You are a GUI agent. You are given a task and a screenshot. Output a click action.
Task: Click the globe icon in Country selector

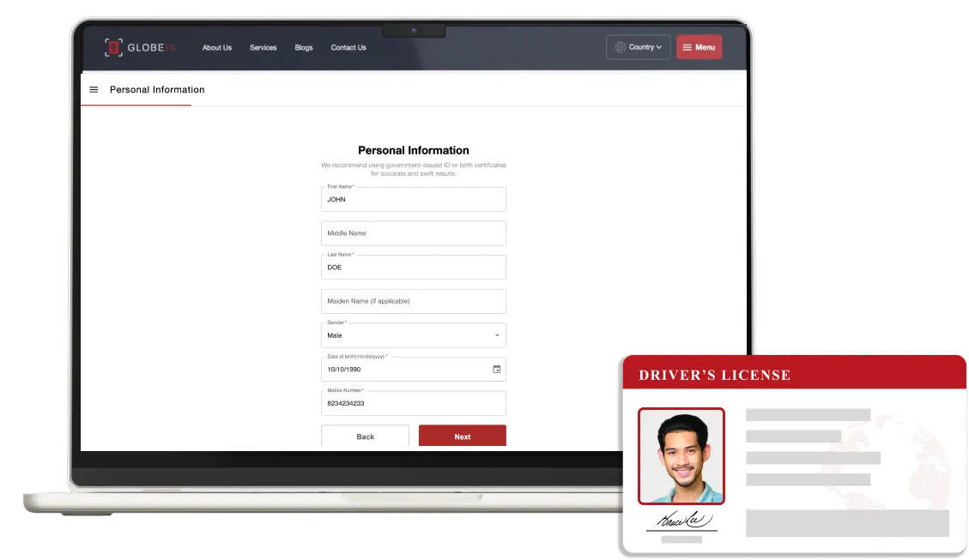tap(620, 47)
